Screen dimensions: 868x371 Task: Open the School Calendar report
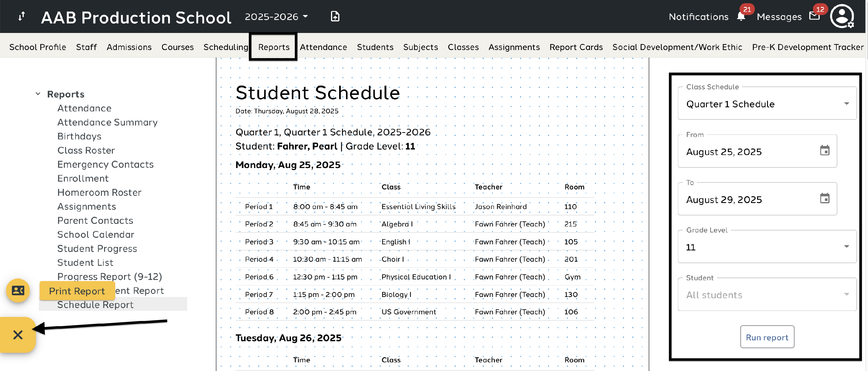95,234
